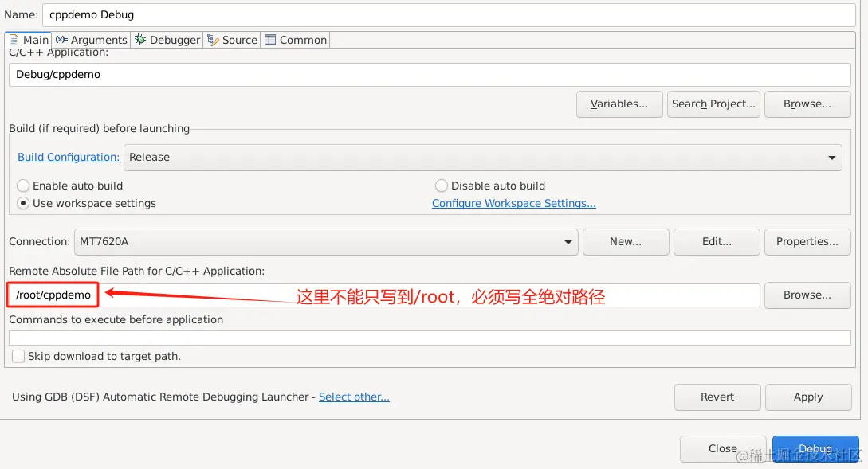Revert the configuration changes
This screenshot has width=868, height=469.
717,397
